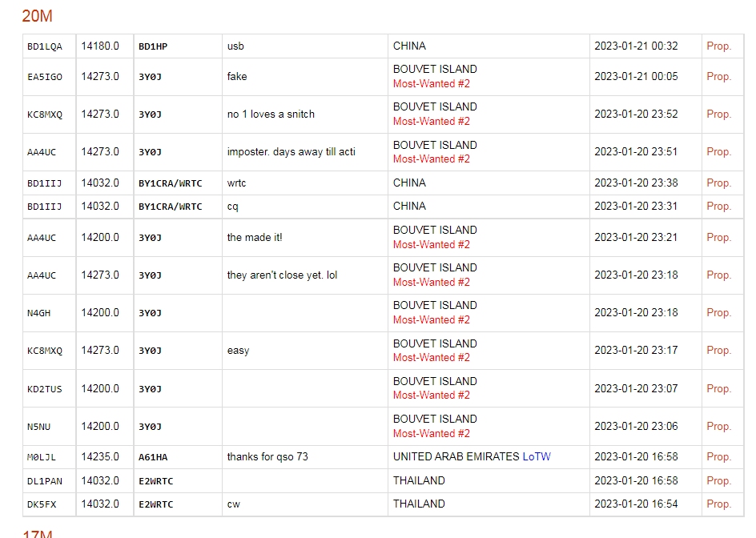Open the LoTW link for United Arab Emirates

(x=537, y=457)
